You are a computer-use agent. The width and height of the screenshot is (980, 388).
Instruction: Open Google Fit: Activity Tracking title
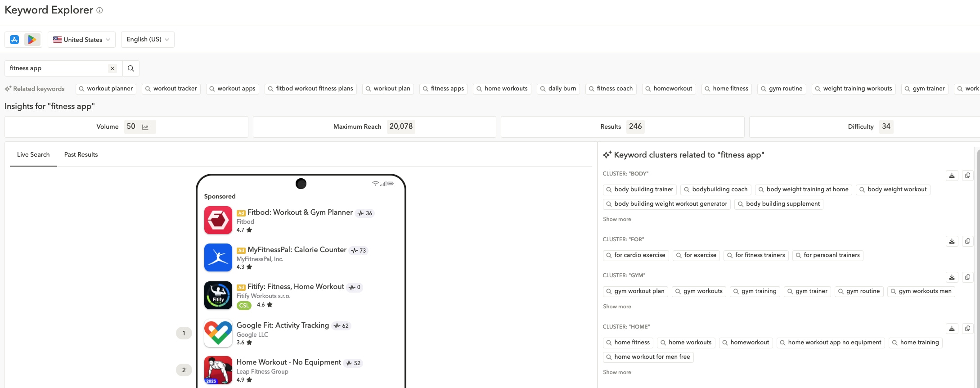[x=283, y=325]
